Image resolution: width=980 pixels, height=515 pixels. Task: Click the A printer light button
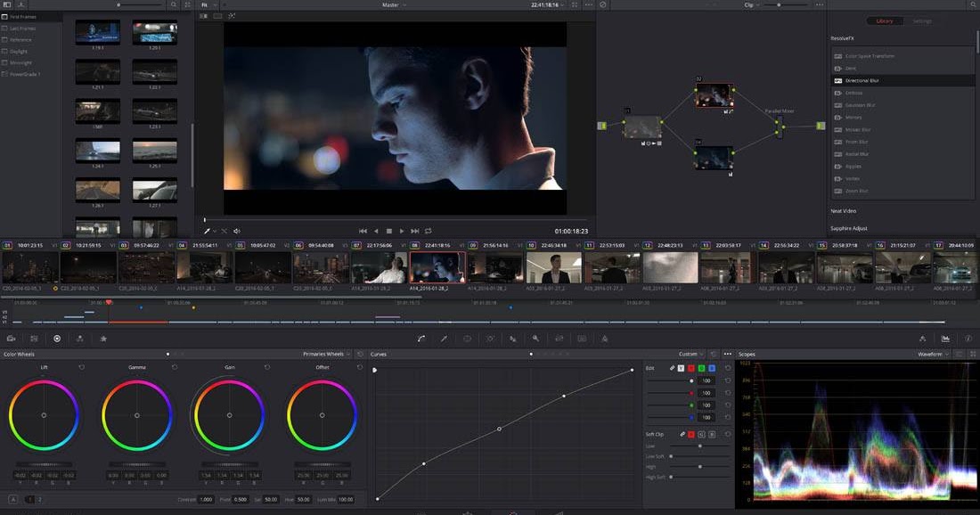(13, 499)
